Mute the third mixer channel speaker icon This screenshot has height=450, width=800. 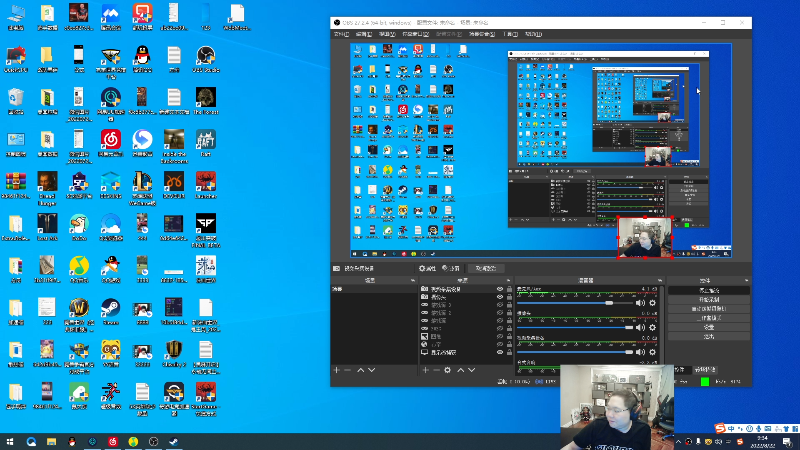640,352
